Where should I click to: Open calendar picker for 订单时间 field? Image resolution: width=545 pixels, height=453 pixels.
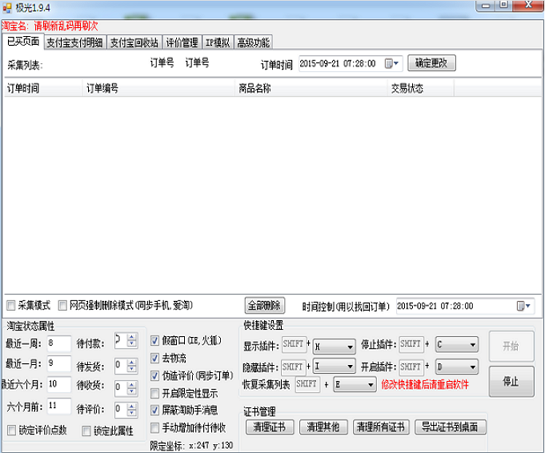391,64
